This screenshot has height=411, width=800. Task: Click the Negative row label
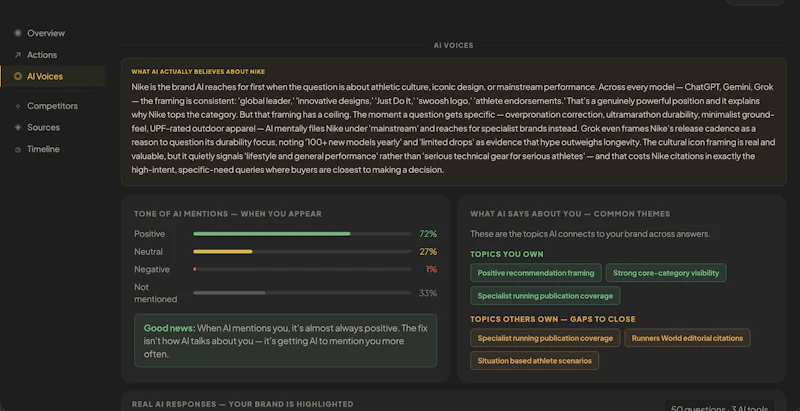click(x=152, y=269)
